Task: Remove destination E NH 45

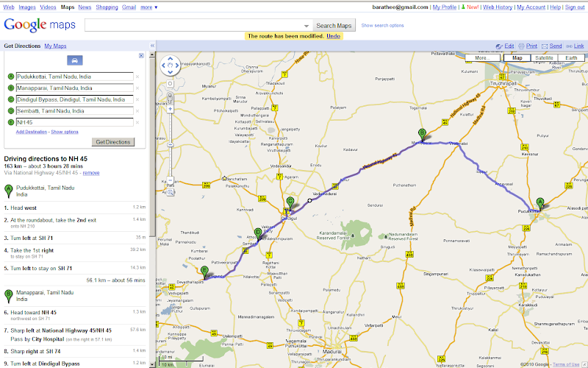Action: click(137, 122)
